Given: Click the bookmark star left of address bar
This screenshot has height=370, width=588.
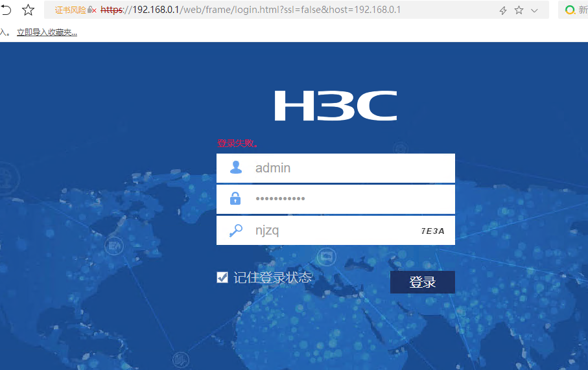Looking at the screenshot, I should click(28, 10).
